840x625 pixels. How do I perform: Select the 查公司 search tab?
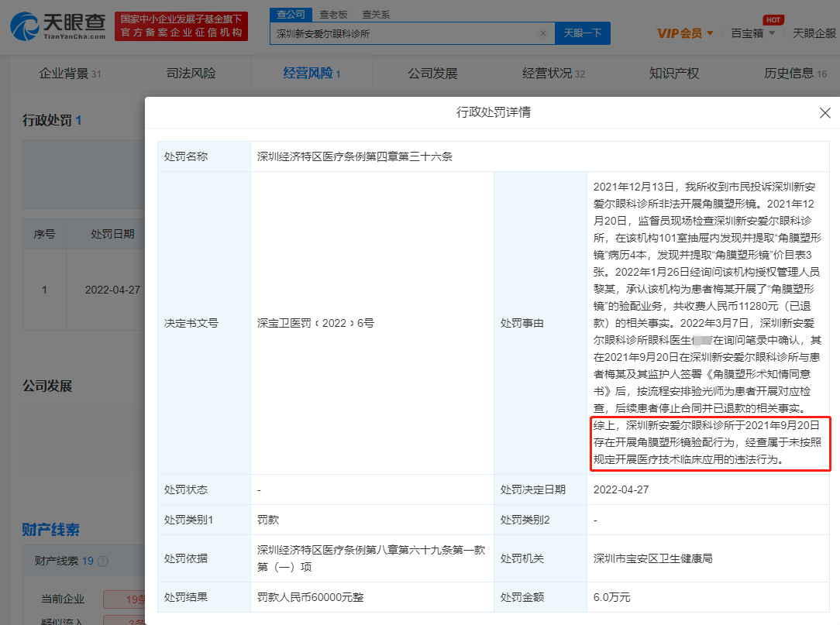pos(291,15)
